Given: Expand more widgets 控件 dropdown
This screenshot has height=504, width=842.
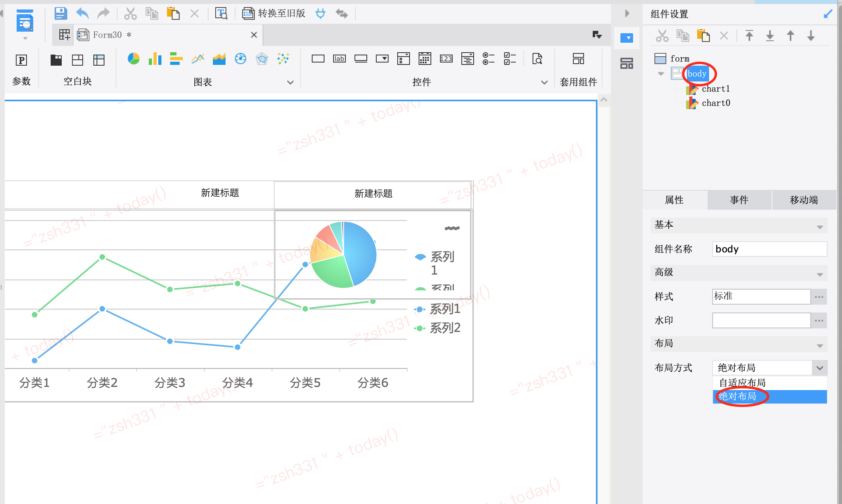Looking at the screenshot, I should (544, 82).
